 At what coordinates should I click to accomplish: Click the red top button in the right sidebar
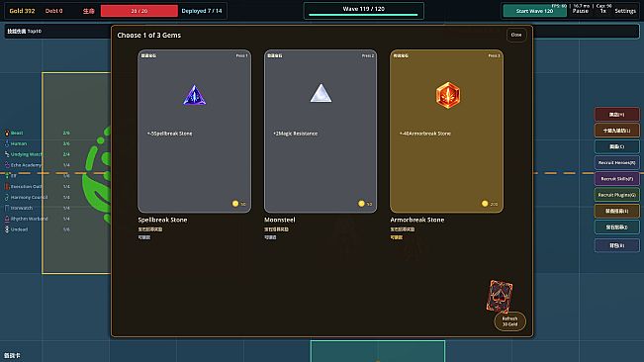pyautogui.click(x=616, y=114)
